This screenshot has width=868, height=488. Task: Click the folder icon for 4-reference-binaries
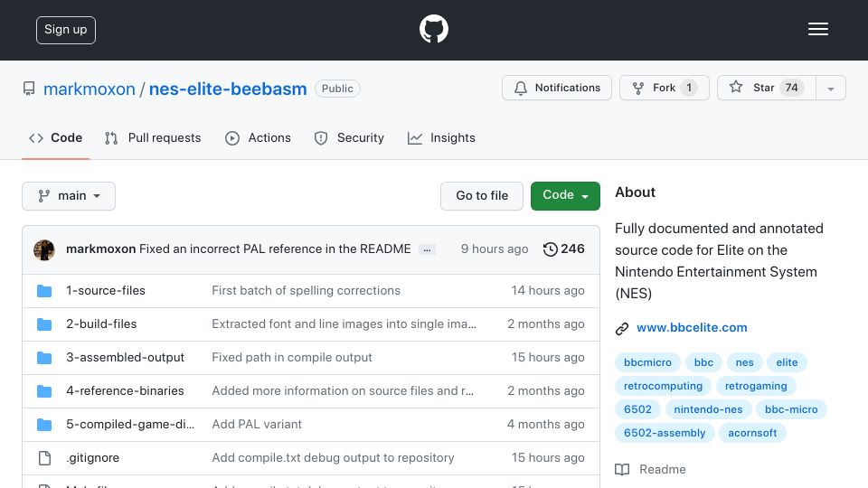pyautogui.click(x=44, y=391)
